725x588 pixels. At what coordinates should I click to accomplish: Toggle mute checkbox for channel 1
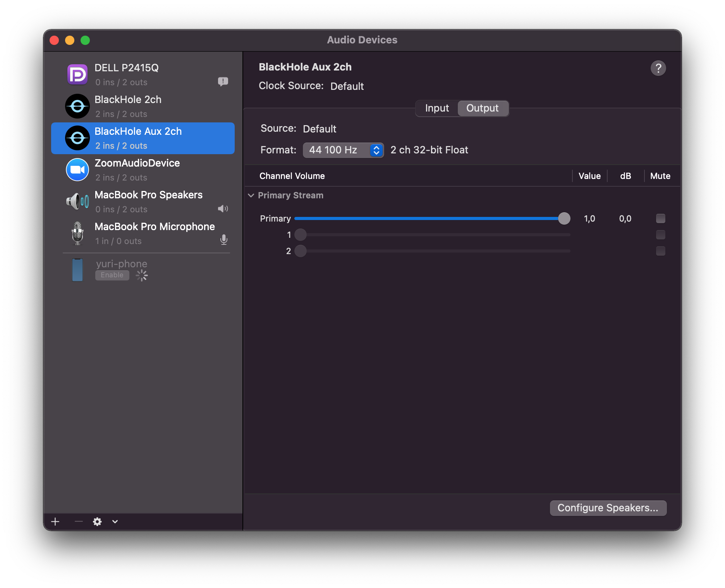click(x=661, y=235)
